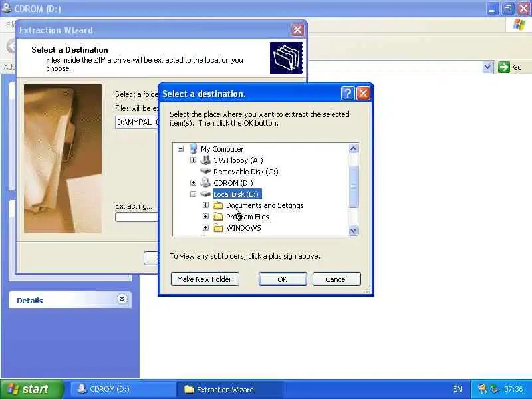Viewport: 532px width, 399px height.
Task: Click the folders icon in Extraction Wizard header
Action: 286,58
